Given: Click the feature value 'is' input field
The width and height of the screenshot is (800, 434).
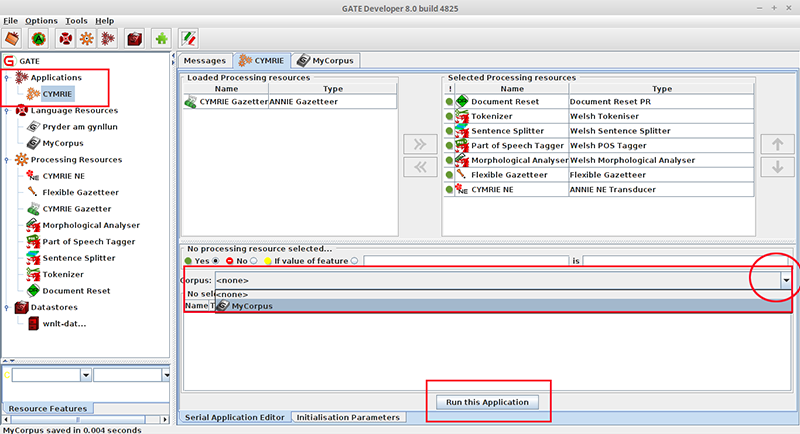Looking at the screenshot, I should (x=685, y=261).
